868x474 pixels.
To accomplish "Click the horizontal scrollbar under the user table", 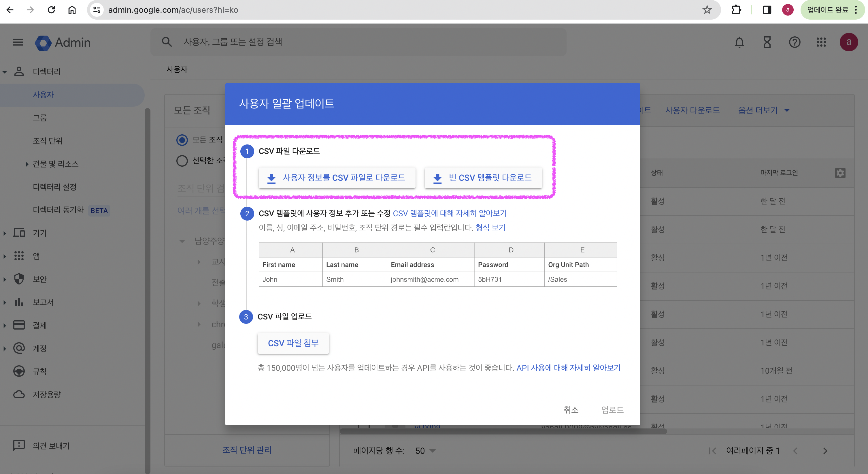I will pos(503,431).
